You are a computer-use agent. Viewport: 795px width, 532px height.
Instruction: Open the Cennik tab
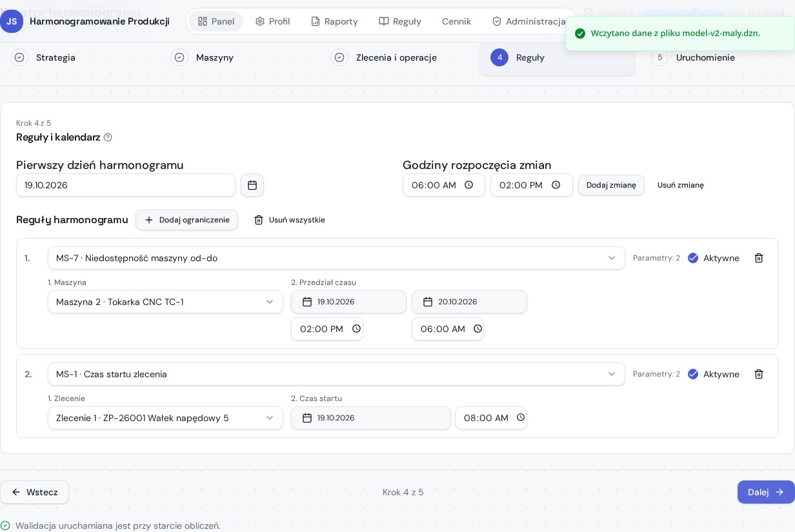point(456,21)
